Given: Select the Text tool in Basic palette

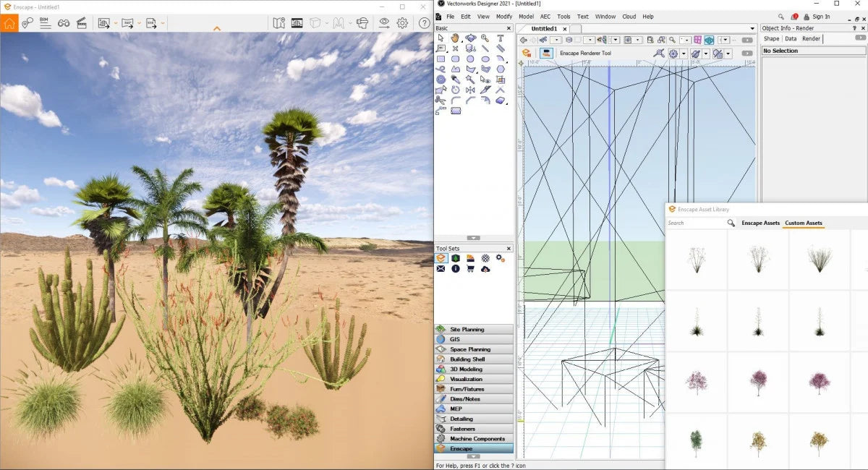Looking at the screenshot, I should tap(500, 38).
